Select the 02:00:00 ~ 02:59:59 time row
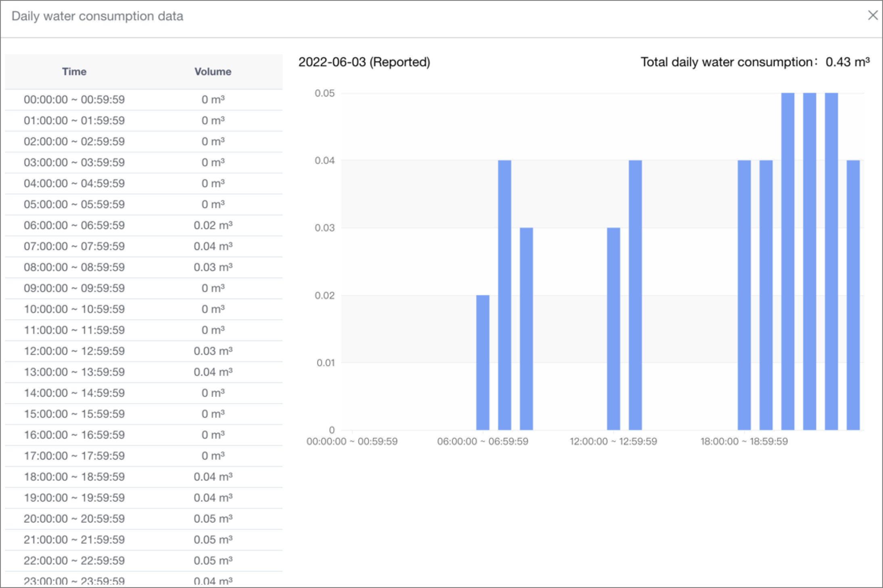 pos(144,142)
